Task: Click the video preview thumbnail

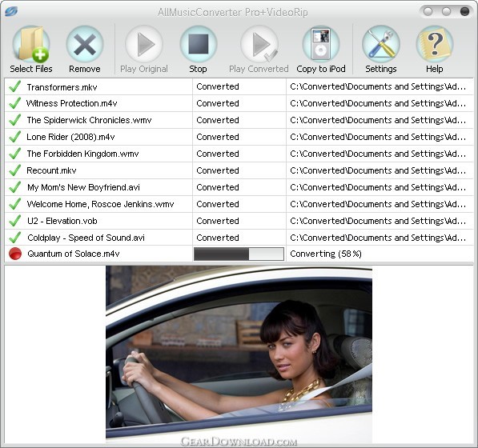Action: pos(239,354)
